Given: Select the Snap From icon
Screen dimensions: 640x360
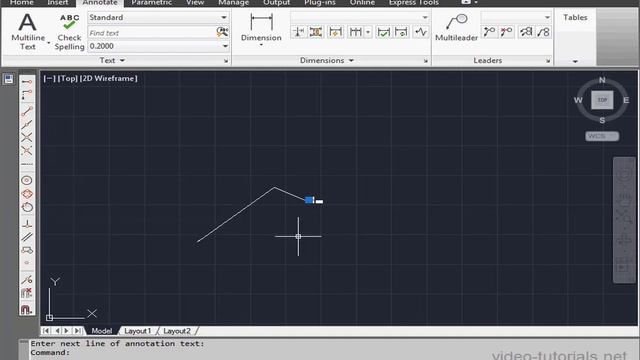Looking at the screenshot, I should [x=27, y=95].
